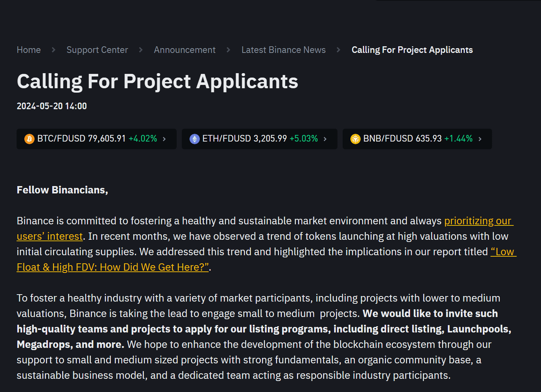Screen dimensions: 541x392
Task: Open the ETH/FDUSD ticker chevron
Action: tap(325, 139)
